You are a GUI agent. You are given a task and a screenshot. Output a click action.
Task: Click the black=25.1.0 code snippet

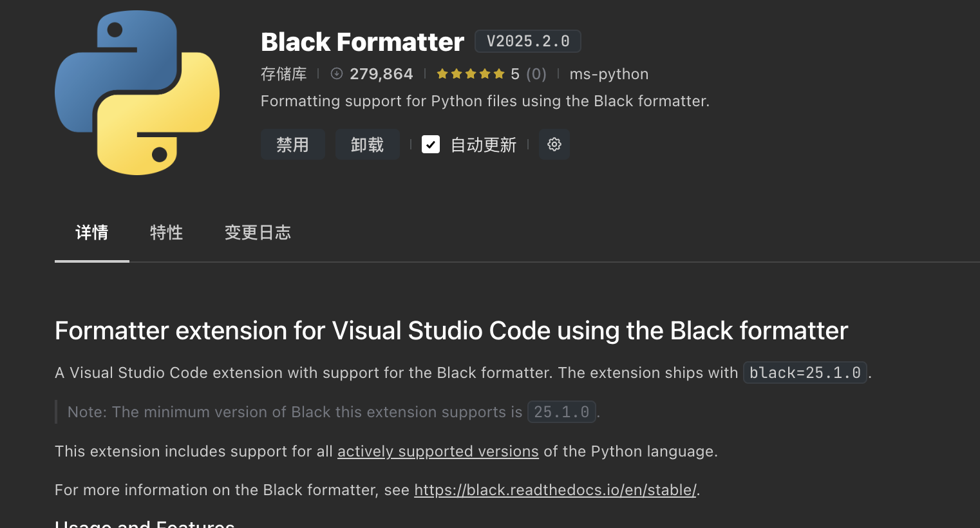805,373
